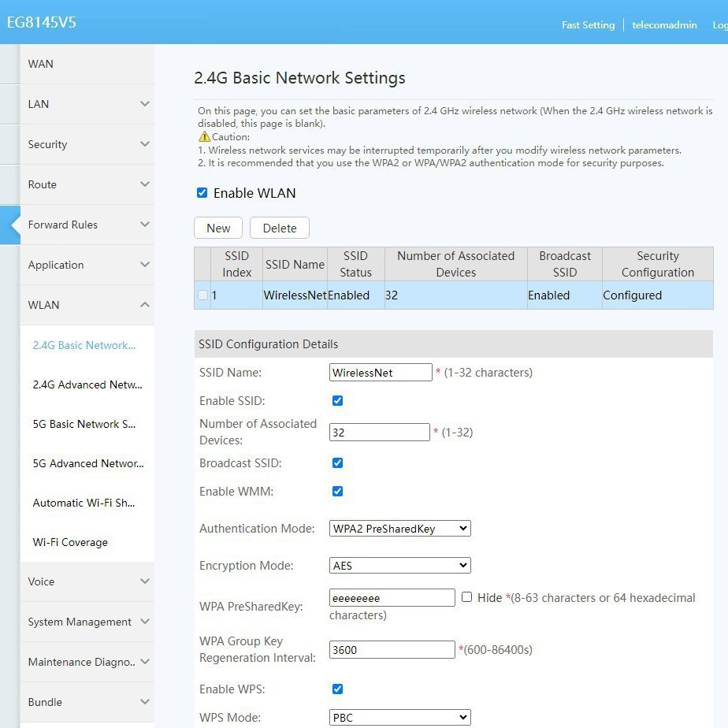Toggle the Enable WLAN checkbox

tap(202, 193)
